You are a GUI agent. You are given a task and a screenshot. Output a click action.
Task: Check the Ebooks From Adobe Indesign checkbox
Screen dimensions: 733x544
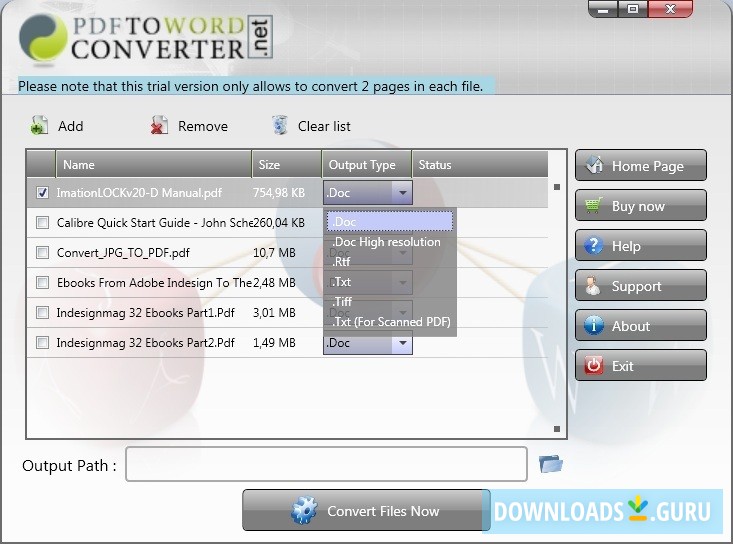point(43,283)
